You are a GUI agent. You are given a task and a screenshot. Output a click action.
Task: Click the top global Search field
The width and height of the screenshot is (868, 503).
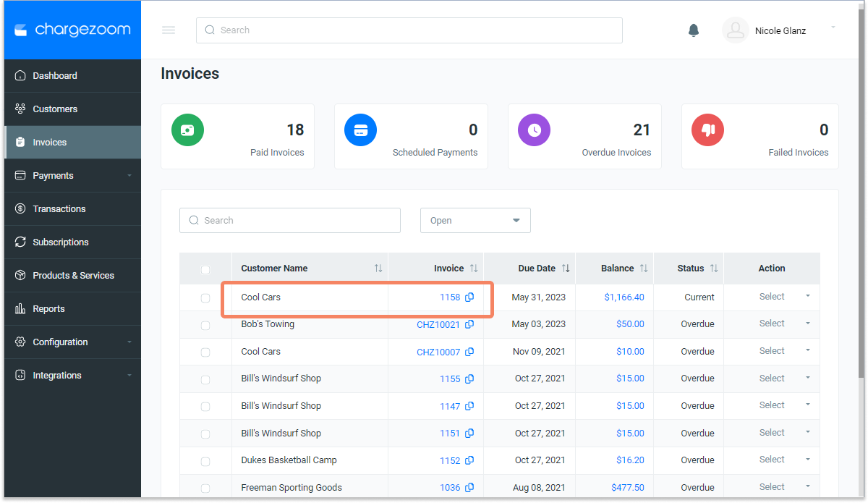[409, 30]
